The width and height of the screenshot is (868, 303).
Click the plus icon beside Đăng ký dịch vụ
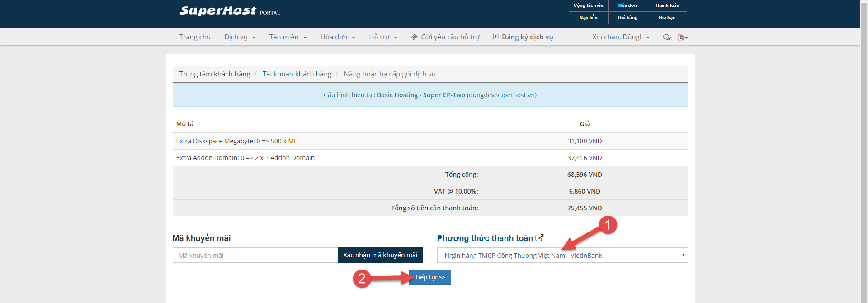[x=495, y=37]
